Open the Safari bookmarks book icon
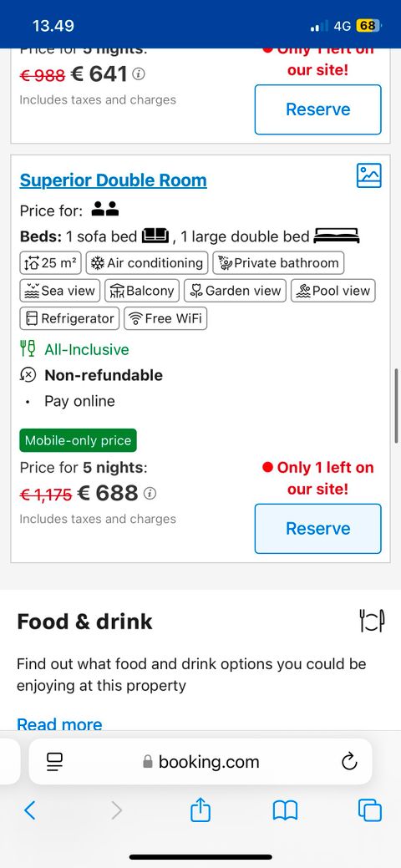 click(x=285, y=811)
